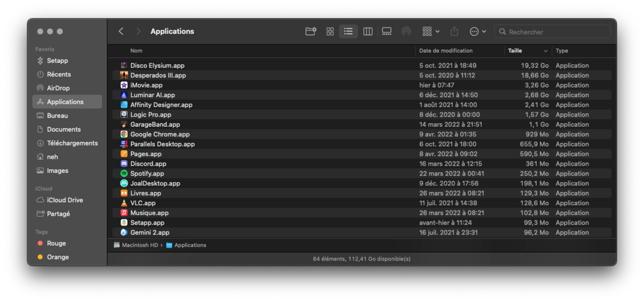Viewport: 644px width, 302px height.
Task: Sort by the Nom column header
Action: click(x=136, y=51)
